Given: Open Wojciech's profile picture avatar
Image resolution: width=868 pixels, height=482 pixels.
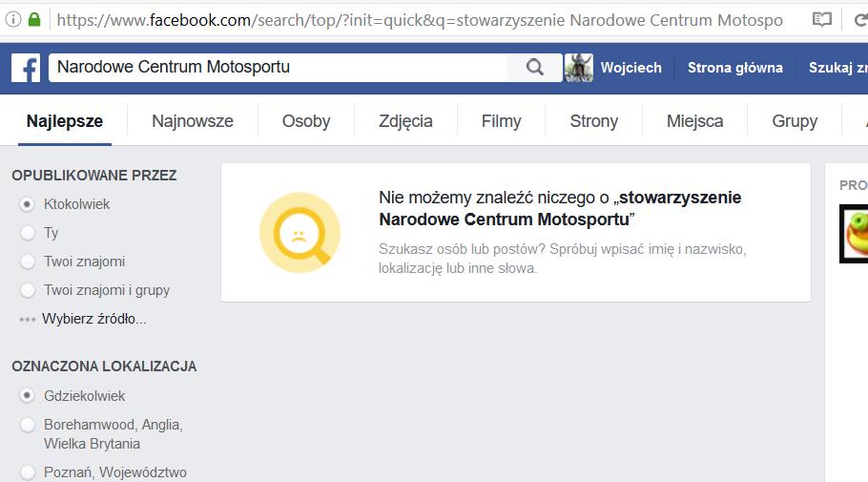Looking at the screenshot, I should pyautogui.click(x=579, y=68).
